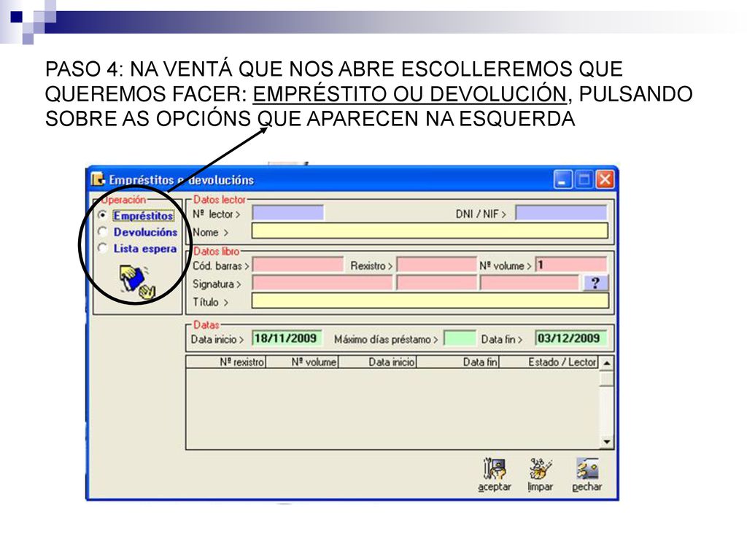The width and height of the screenshot is (747, 560).
Task: Click the Máximo días préstamo field
Action: [460, 338]
